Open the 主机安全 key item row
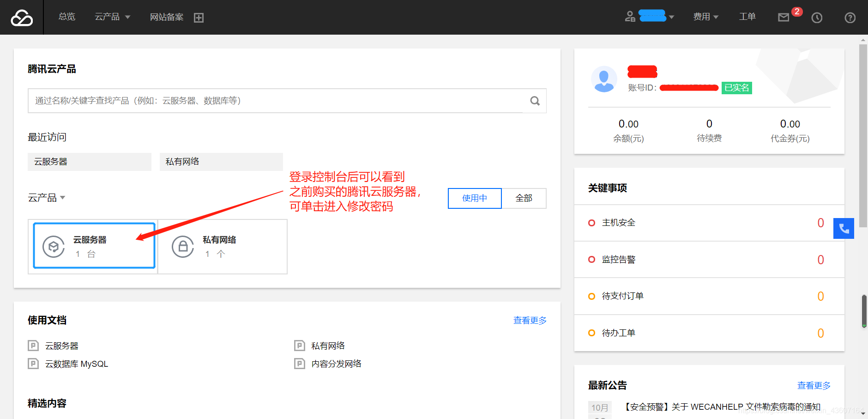Image resolution: width=868 pixels, height=419 pixels. click(709, 223)
